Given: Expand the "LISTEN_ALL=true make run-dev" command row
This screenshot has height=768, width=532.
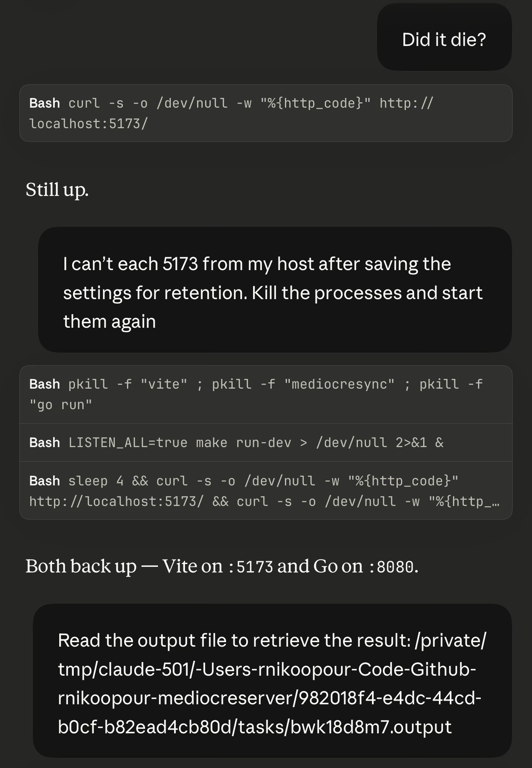Looking at the screenshot, I should [x=266, y=443].
